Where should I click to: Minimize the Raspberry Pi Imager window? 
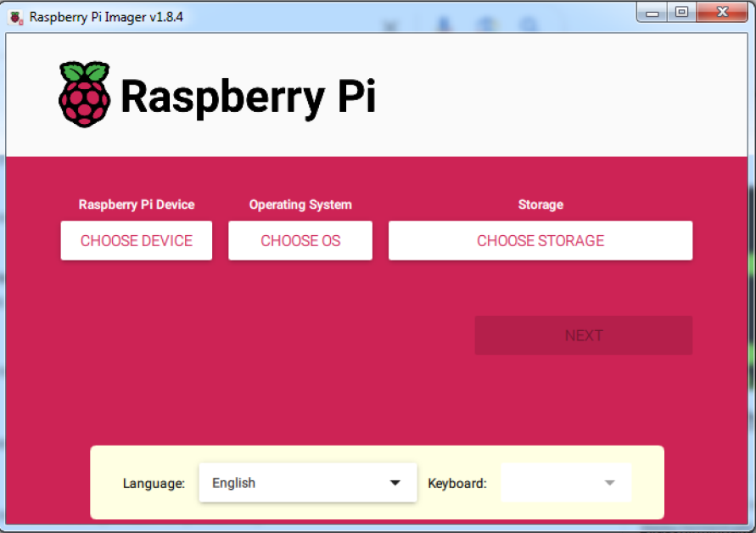point(652,13)
